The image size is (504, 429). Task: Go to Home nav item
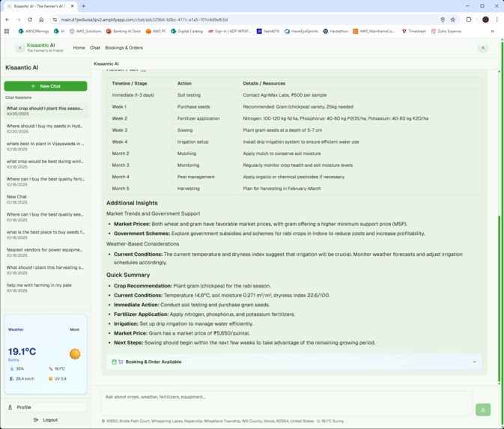pyautogui.click(x=79, y=48)
